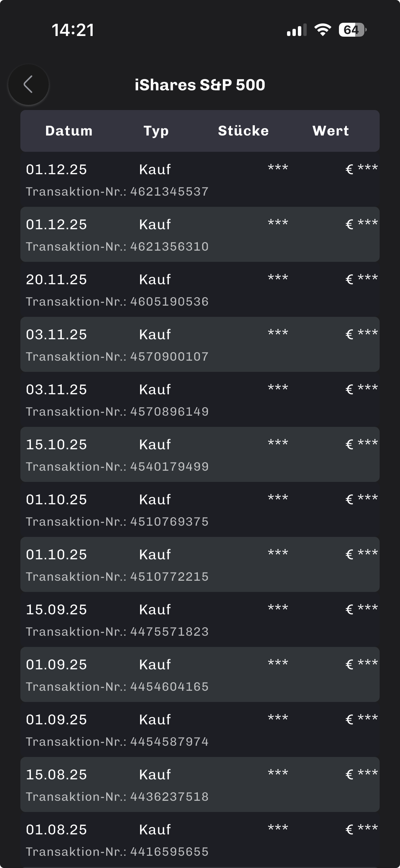Screen dimensions: 400x868
Task: Sort by the Datum column header
Action: 69,131
